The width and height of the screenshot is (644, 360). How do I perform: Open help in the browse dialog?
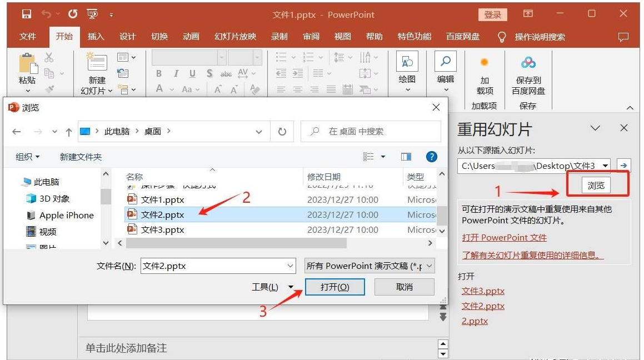click(x=431, y=157)
